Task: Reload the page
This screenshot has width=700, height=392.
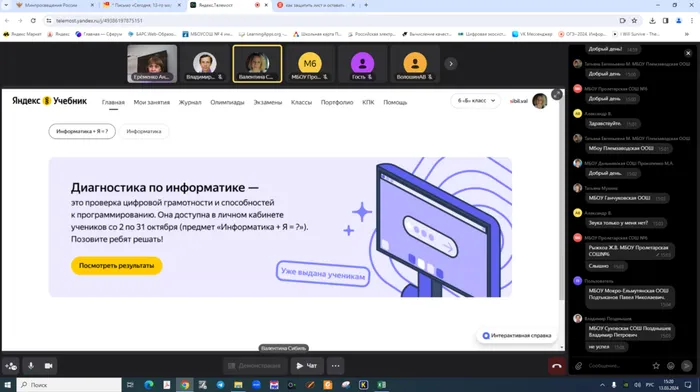Action: [33, 21]
